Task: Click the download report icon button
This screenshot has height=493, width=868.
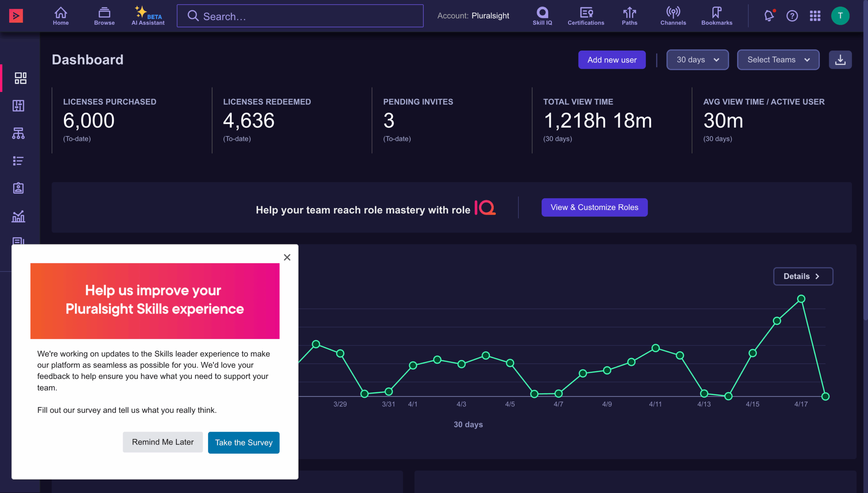Action: tap(840, 60)
